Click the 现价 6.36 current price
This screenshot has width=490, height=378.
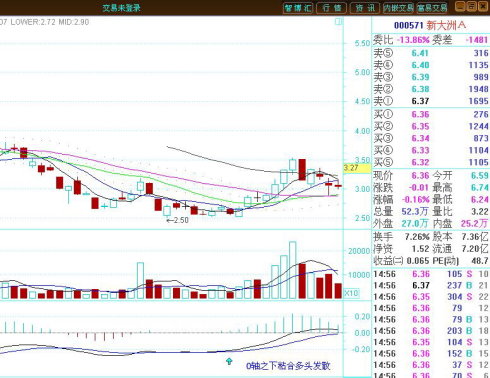point(420,176)
